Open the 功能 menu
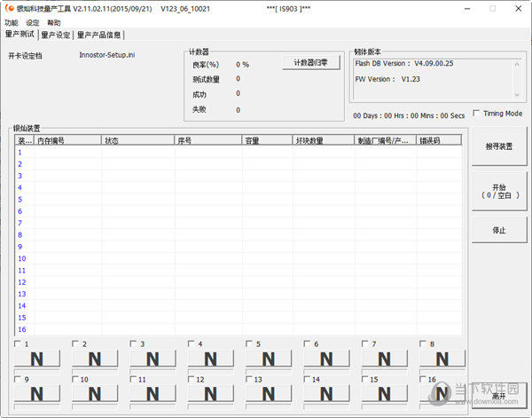 [12, 23]
